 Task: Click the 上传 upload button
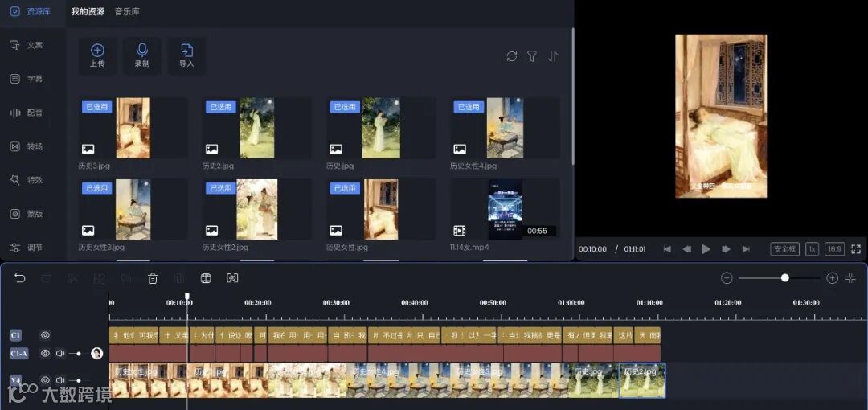tap(97, 56)
